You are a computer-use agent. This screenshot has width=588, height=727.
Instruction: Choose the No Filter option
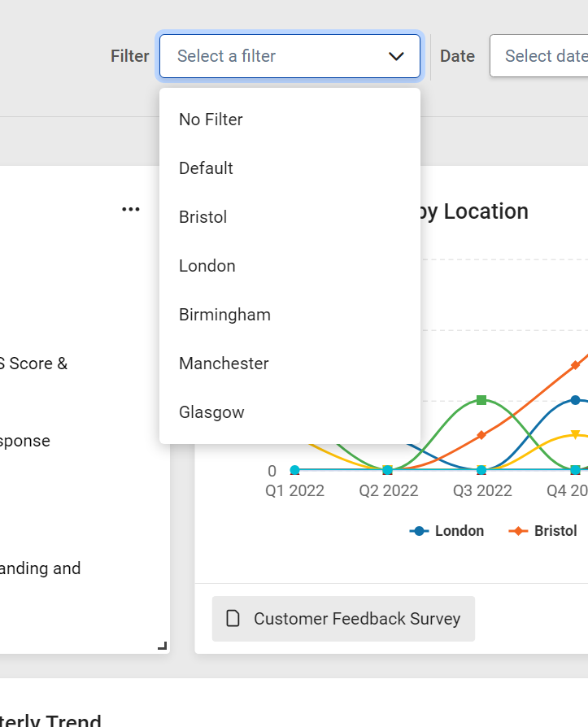tap(211, 120)
